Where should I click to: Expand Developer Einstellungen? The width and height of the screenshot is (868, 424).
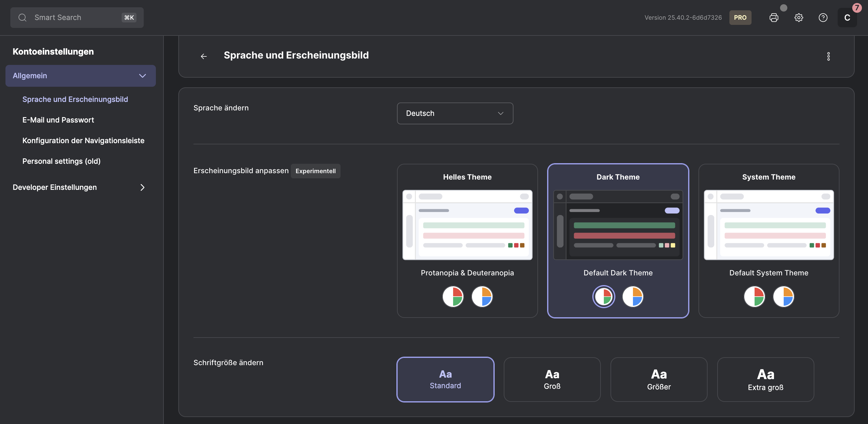(x=142, y=187)
